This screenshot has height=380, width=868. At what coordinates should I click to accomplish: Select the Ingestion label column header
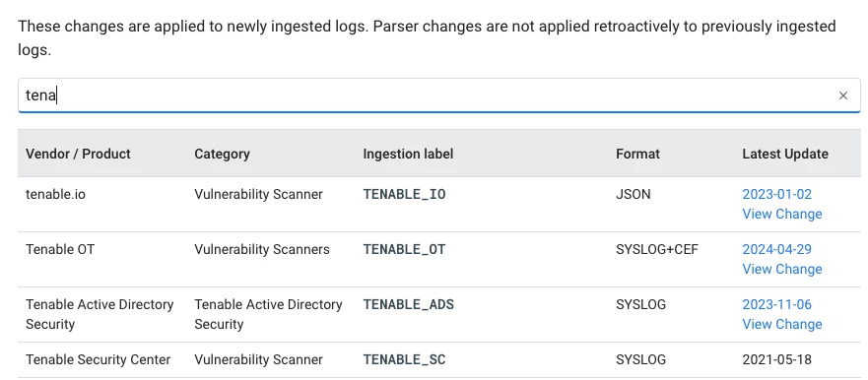408,154
